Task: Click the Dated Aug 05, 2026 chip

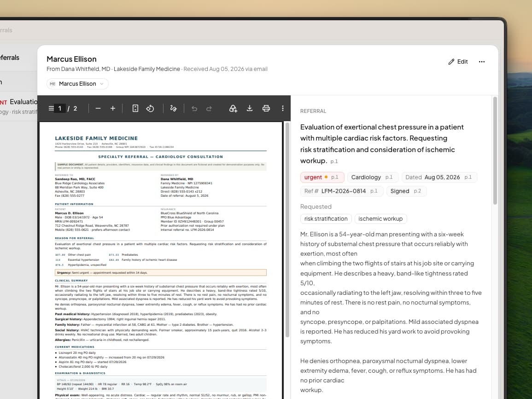Action: click(439, 177)
